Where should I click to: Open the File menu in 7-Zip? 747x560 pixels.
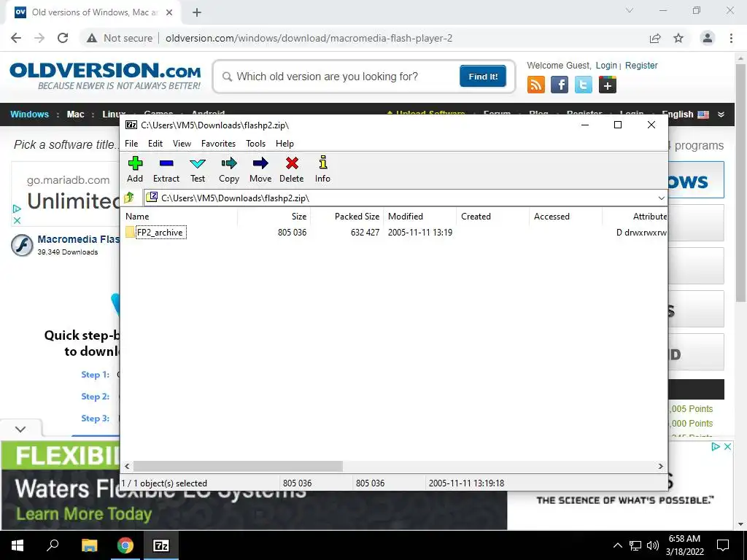[x=131, y=144]
